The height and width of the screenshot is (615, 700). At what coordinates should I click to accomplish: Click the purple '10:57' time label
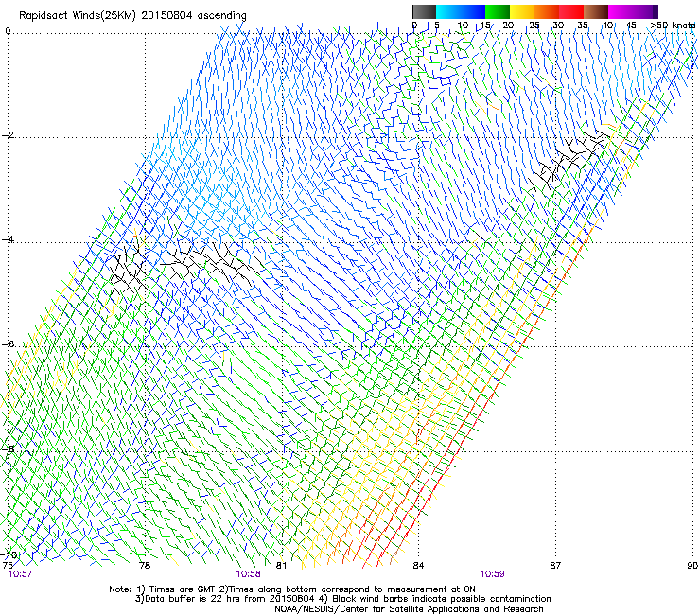coord(20,574)
